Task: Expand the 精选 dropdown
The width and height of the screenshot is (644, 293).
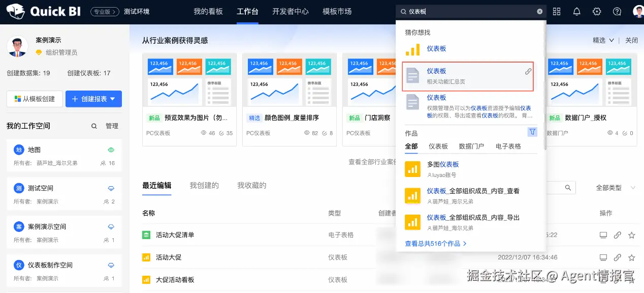Action: pos(603,40)
